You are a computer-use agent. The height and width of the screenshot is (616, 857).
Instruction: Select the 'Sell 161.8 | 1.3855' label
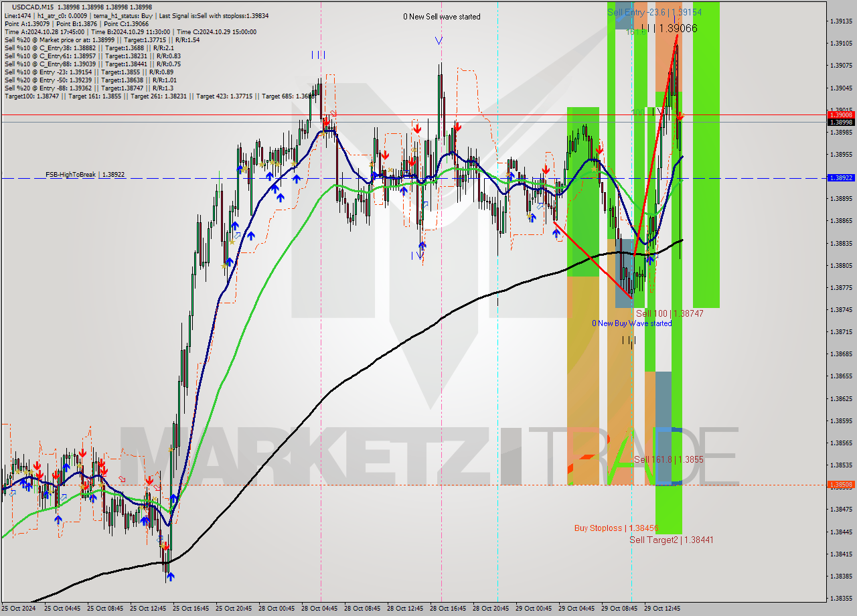pyautogui.click(x=668, y=459)
